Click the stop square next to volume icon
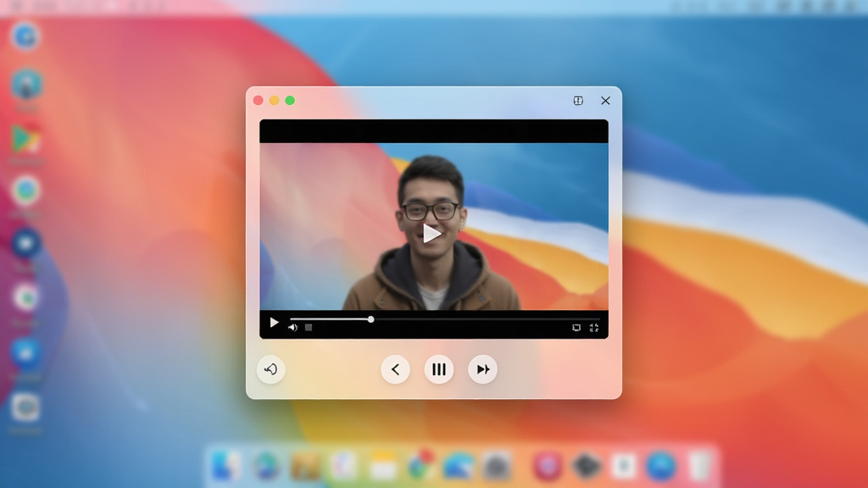The width and height of the screenshot is (868, 488). pos(309,328)
